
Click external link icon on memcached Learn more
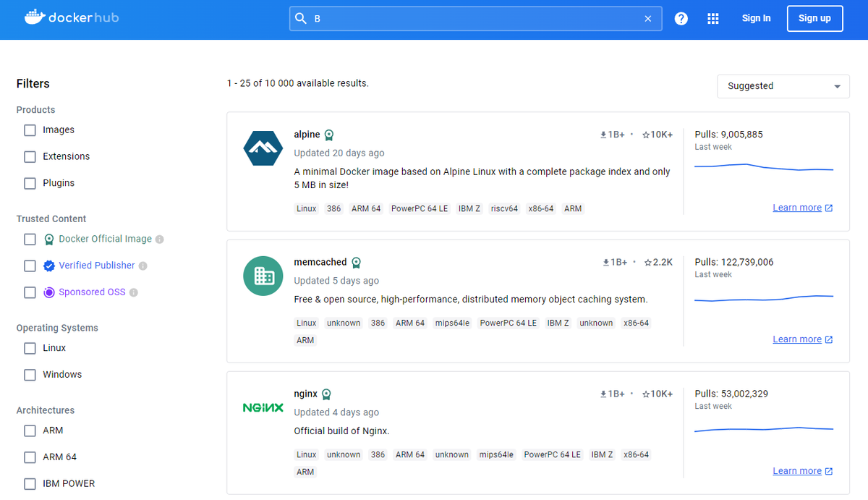click(x=829, y=340)
